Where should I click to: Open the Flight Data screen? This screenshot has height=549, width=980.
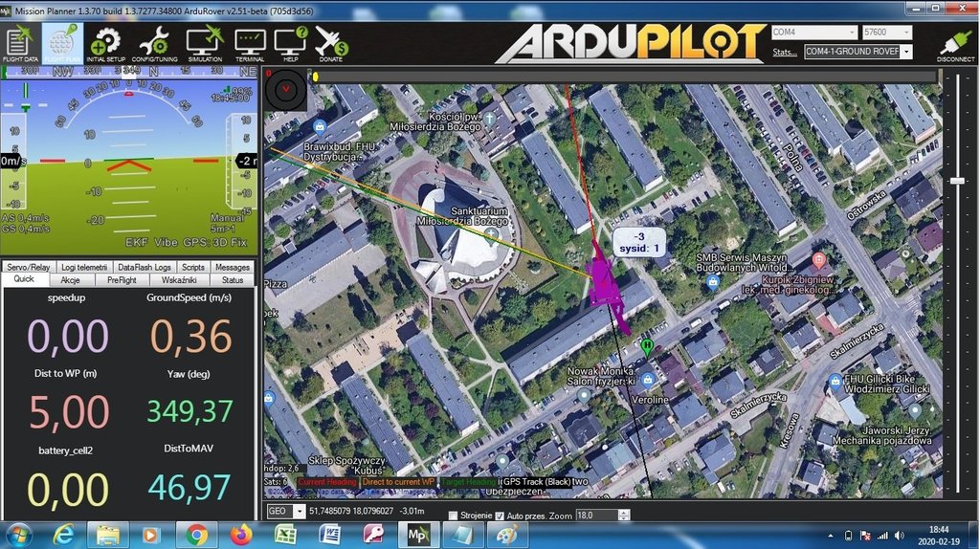coord(20,43)
